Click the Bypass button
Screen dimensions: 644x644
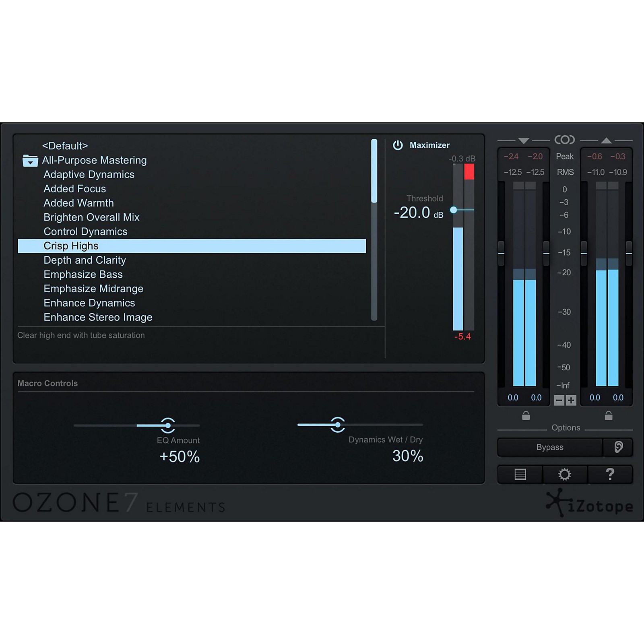click(550, 447)
